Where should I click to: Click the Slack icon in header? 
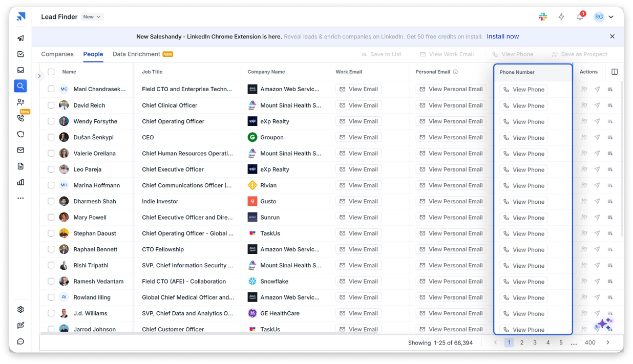pos(543,17)
